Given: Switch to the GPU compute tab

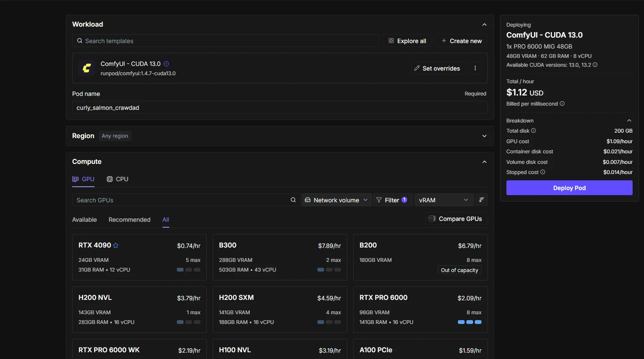Looking at the screenshot, I should 83,179.
